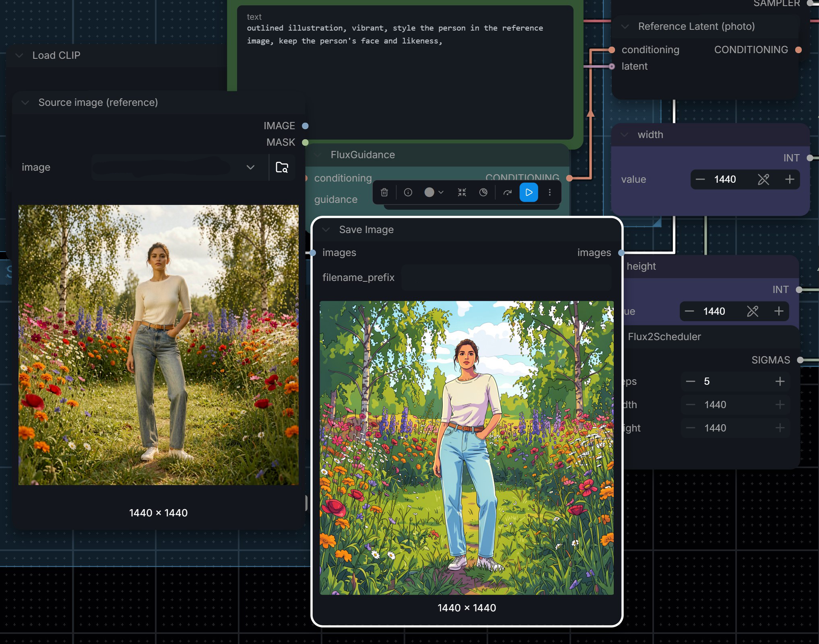The image size is (819, 644).
Task: Decrease the scheduler steps value
Action: [691, 381]
